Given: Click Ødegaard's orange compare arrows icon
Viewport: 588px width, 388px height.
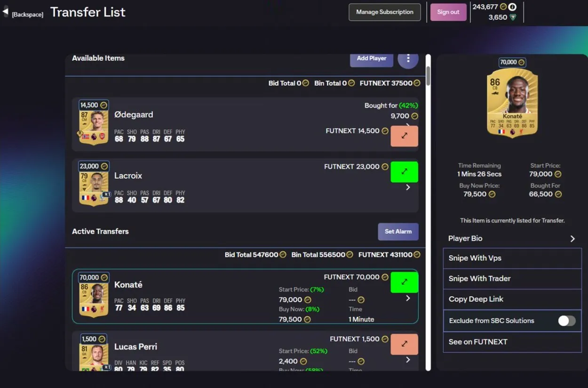Looking at the screenshot, I should pos(404,136).
